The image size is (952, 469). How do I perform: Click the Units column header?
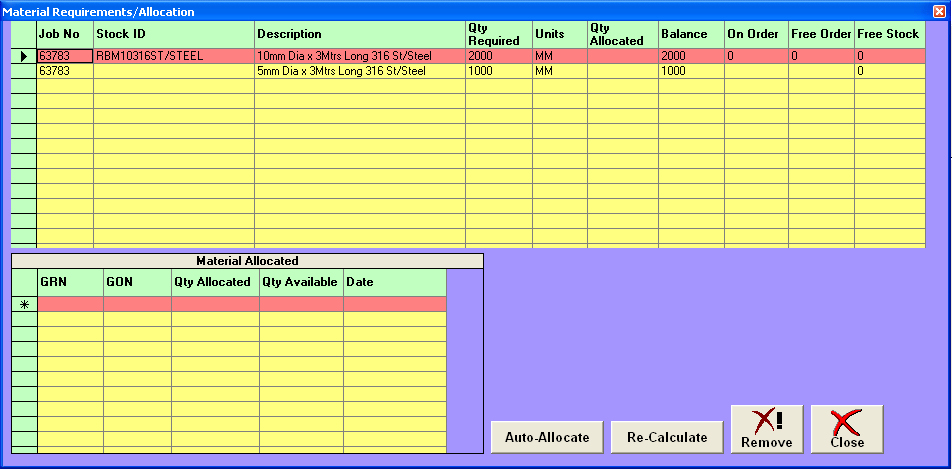pos(560,35)
